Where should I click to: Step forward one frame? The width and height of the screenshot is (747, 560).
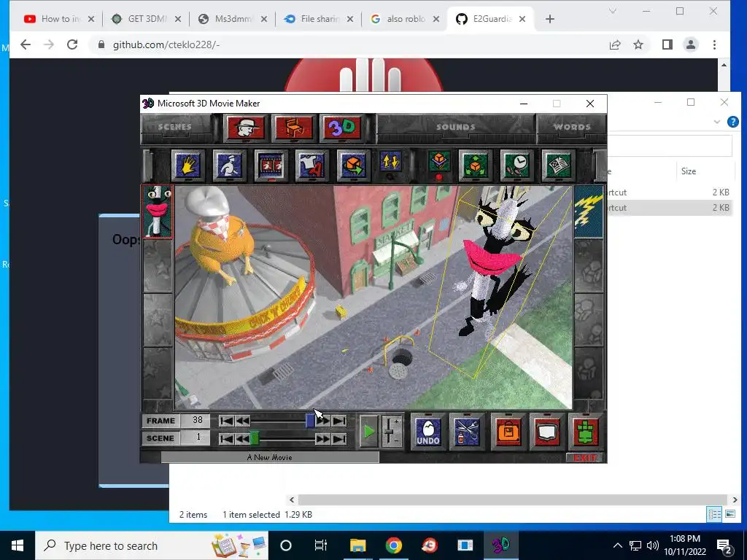[x=323, y=421]
